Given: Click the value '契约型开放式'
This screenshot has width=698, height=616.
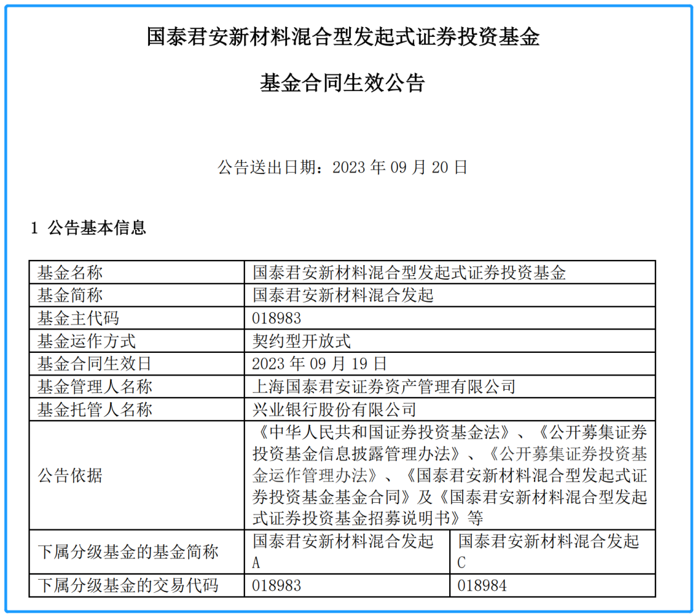Looking at the screenshot, I should click(301, 341).
